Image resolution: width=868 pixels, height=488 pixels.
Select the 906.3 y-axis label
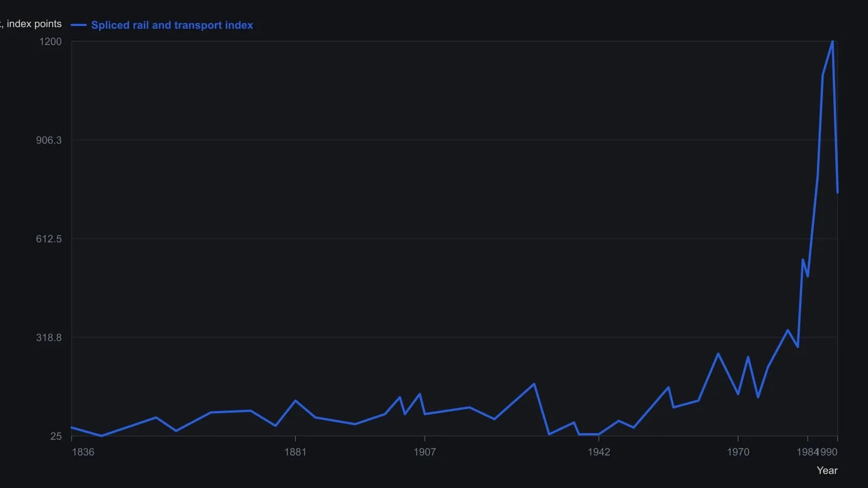coord(49,140)
